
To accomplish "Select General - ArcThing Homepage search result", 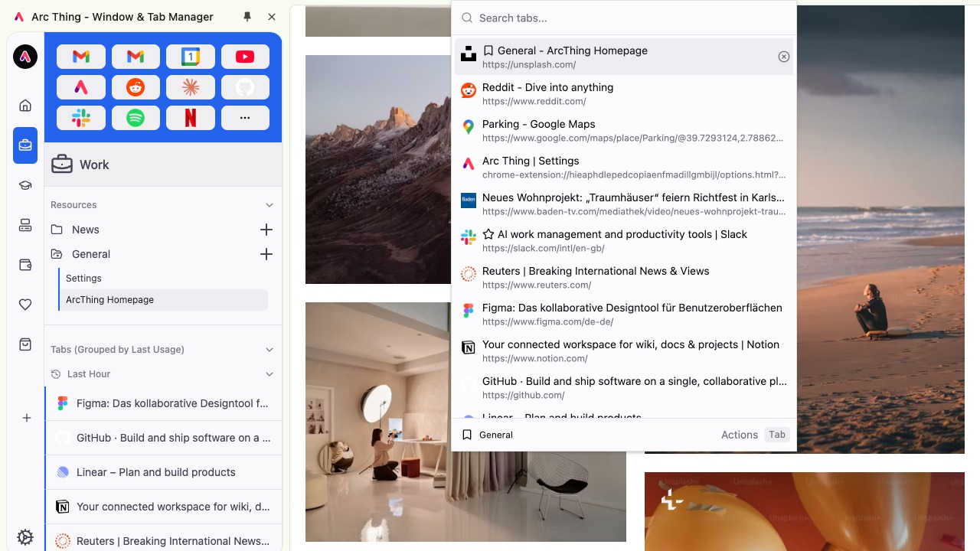I will (x=624, y=57).
